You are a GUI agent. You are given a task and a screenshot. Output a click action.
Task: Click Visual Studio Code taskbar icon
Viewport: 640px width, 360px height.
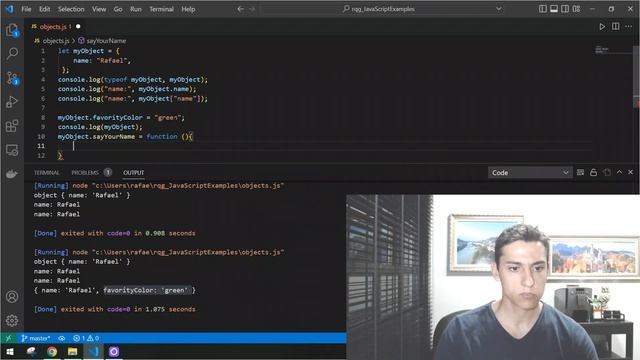(93, 351)
